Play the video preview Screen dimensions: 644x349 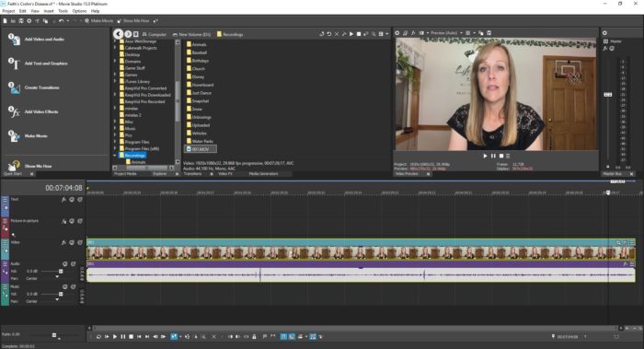click(x=485, y=157)
